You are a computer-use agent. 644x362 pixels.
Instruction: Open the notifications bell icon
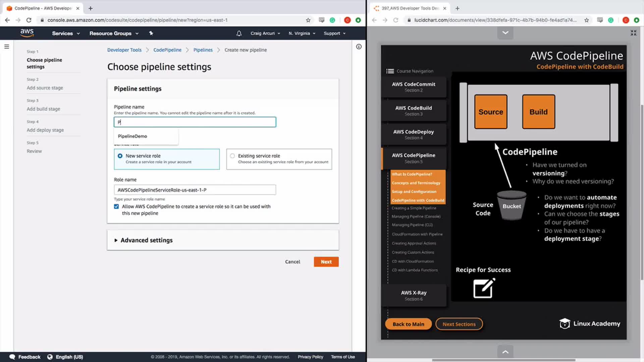[x=239, y=33]
